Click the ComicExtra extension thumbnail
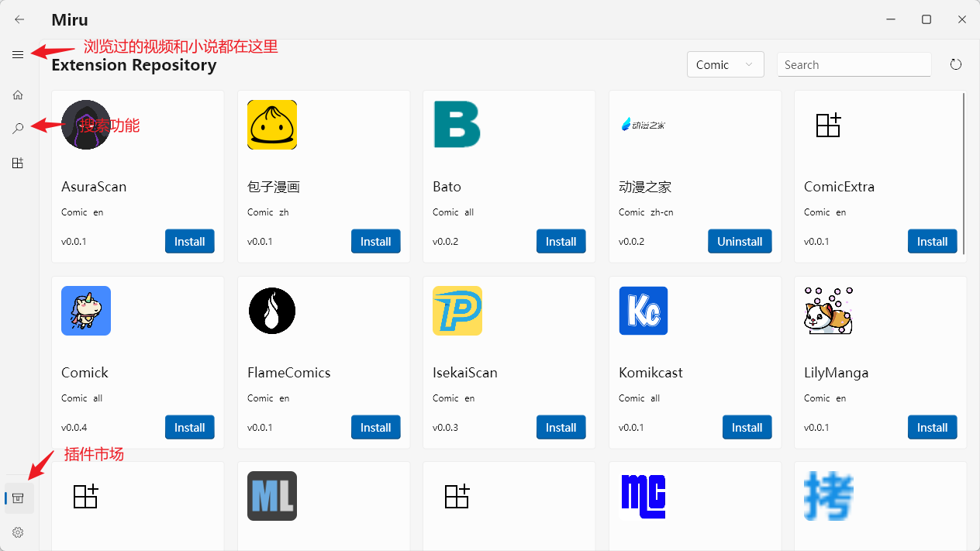Image resolution: width=980 pixels, height=551 pixels. [x=828, y=125]
